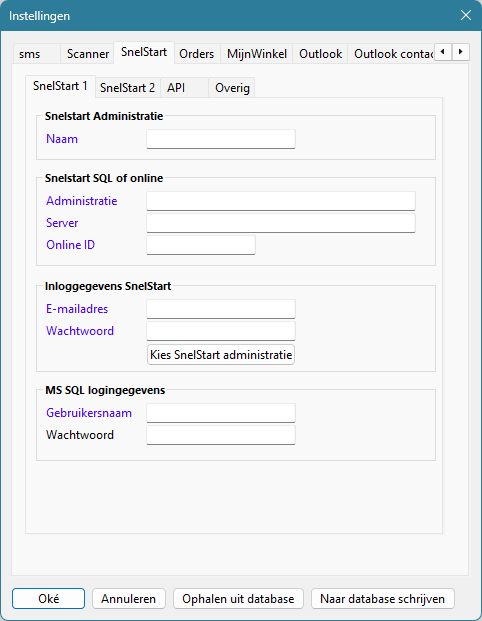
Task: Confirm with the Oké button
Action: point(48,598)
